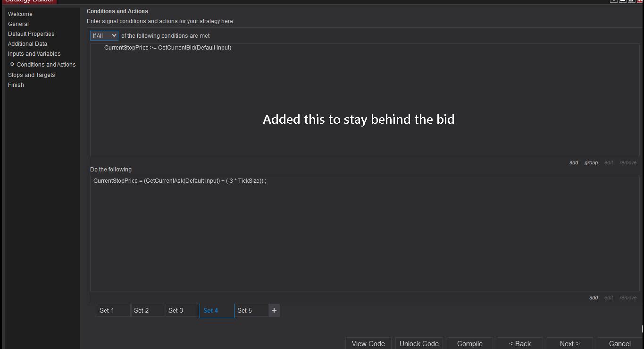The height and width of the screenshot is (349, 644).
Task: Open Stops and Targets in the sidebar
Action: click(x=31, y=75)
